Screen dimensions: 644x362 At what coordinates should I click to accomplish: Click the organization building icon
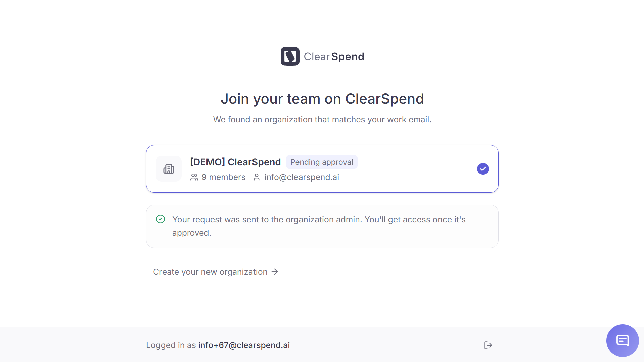click(x=169, y=169)
